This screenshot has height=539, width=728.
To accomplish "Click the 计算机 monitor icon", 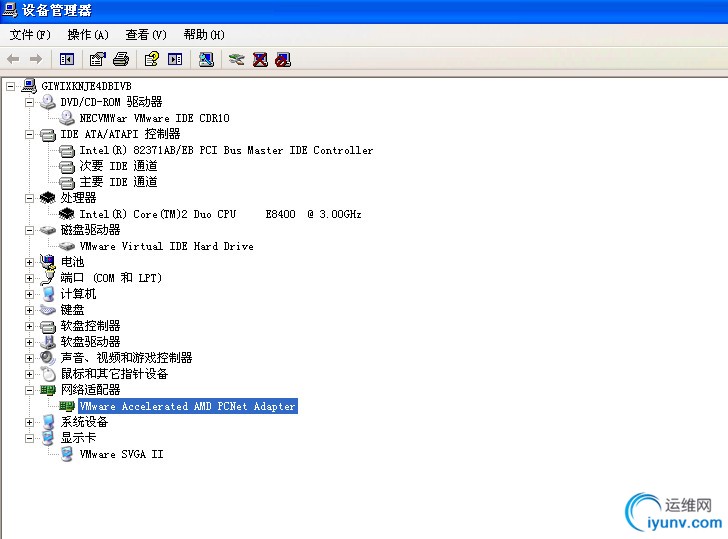I will coord(48,294).
